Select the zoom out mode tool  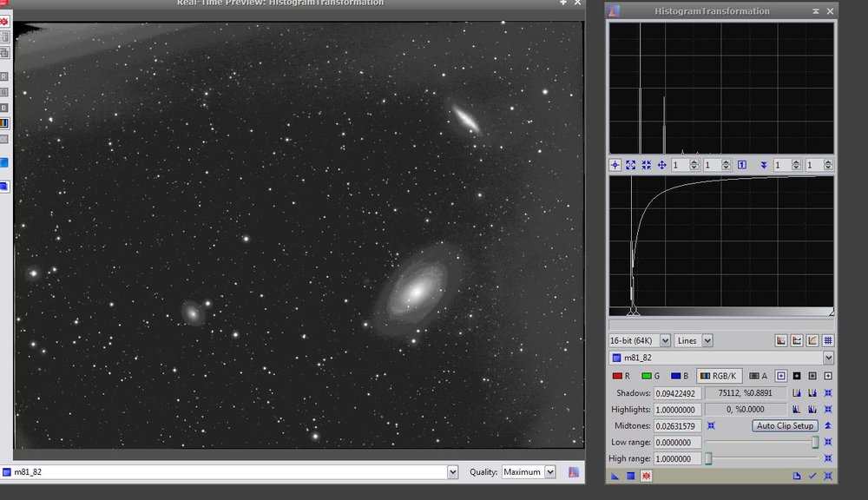point(646,165)
